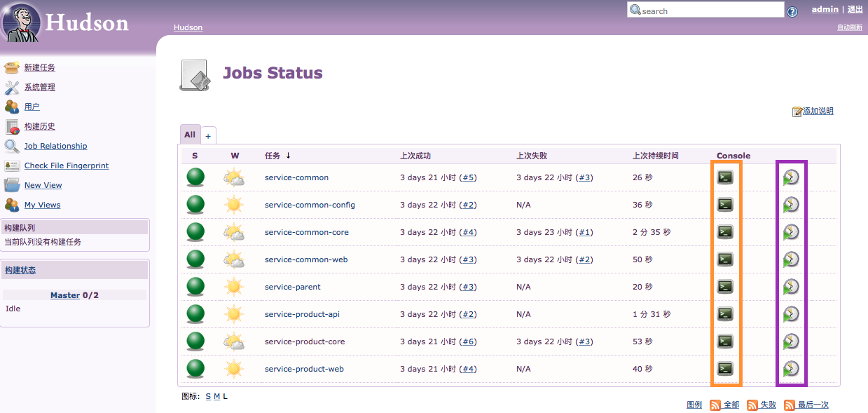Open New View link
Viewport: 868px width, 413px height.
tap(43, 185)
